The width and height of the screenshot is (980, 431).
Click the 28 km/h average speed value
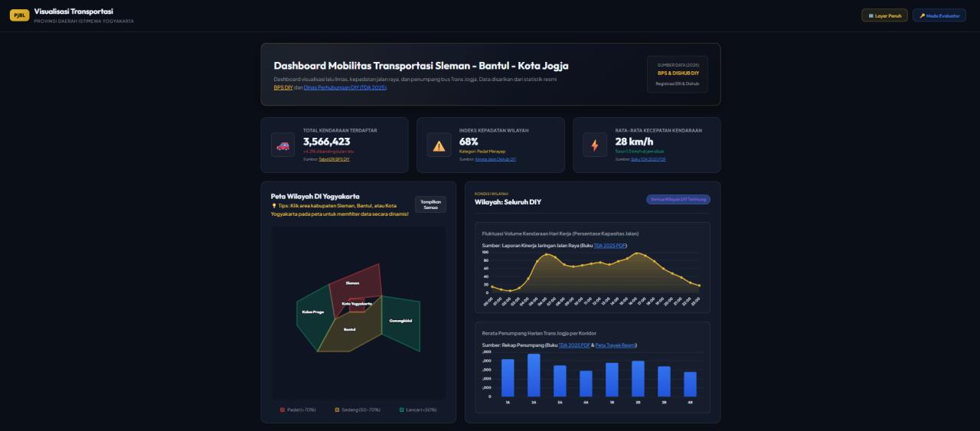click(x=635, y=142)
